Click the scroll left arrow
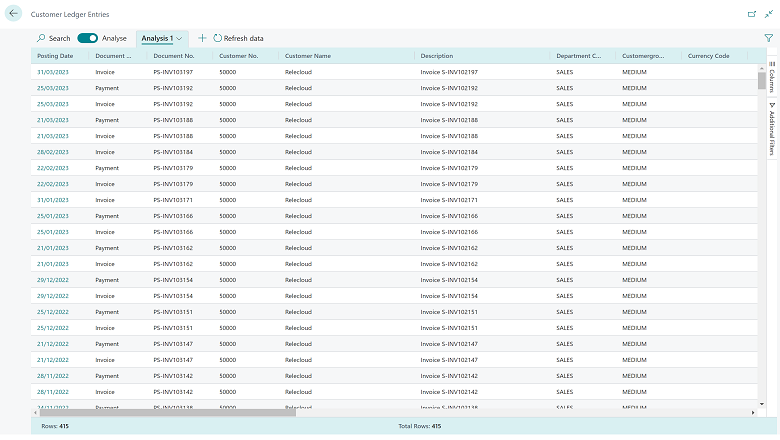 [35, 413]
